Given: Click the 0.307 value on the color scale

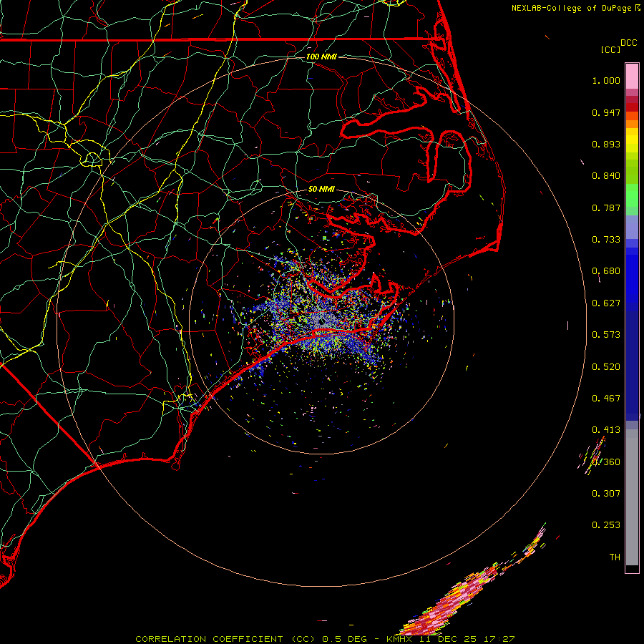Looking at the screenshot, I should pyautogui.click(x=606, y=494).
